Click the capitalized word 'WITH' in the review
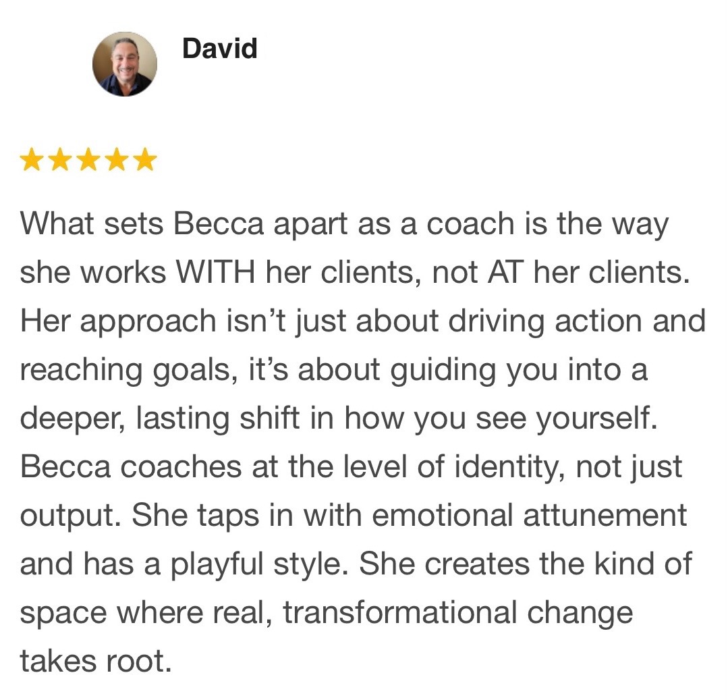 point(215,272)
